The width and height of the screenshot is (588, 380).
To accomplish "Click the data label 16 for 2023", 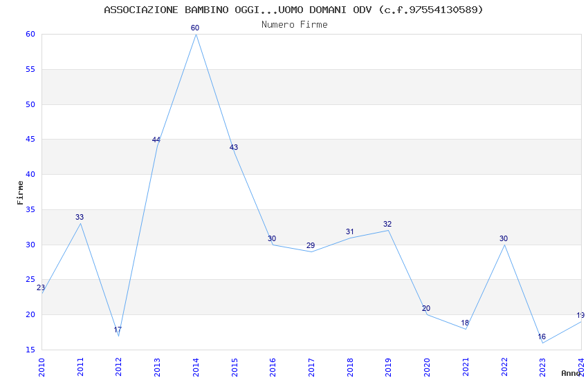I will point(542,336).
